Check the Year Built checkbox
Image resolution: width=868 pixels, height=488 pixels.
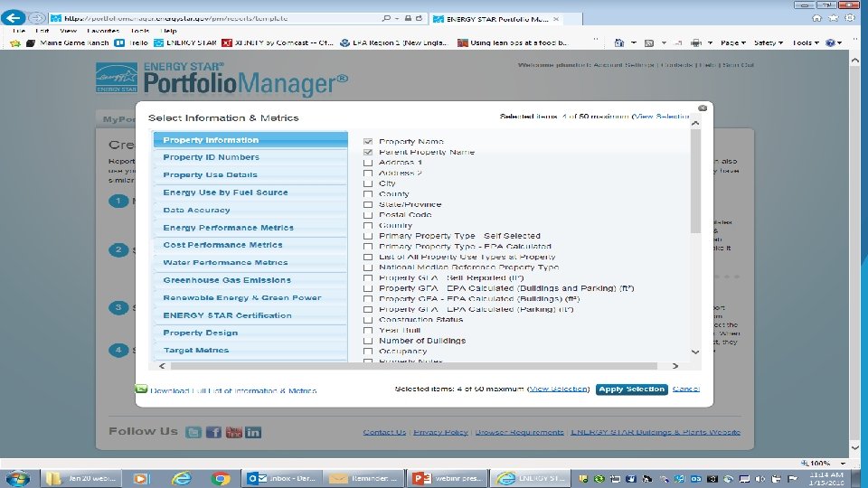368,331
